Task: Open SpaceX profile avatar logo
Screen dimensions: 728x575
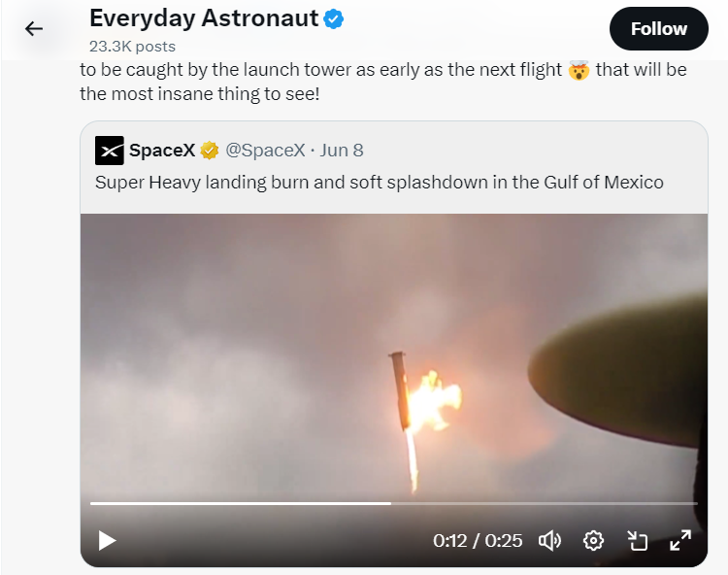Action: [109, 151]
